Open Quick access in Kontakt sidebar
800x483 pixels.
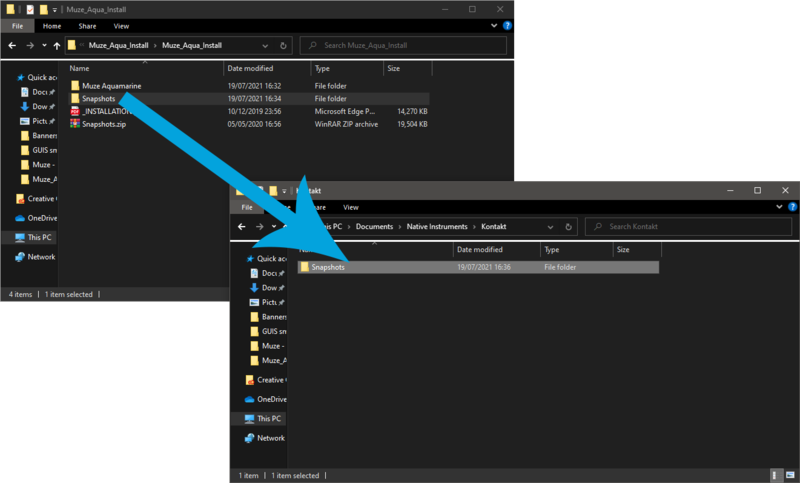click(x=266, y=259)
